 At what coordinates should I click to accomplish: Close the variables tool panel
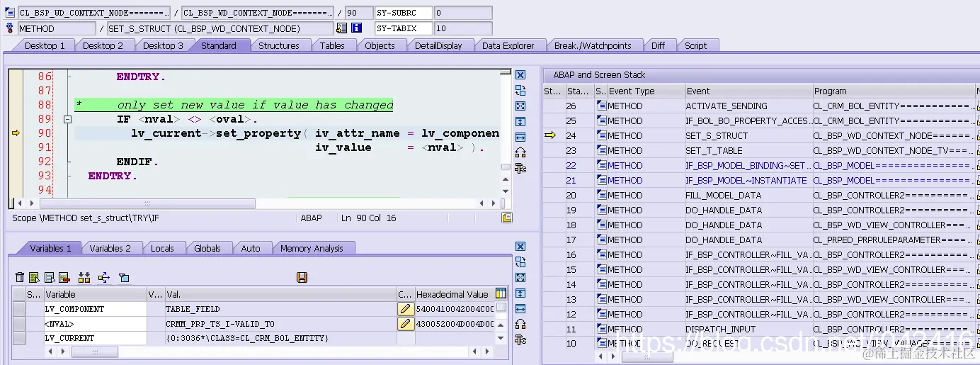click(x=520, y=247)
